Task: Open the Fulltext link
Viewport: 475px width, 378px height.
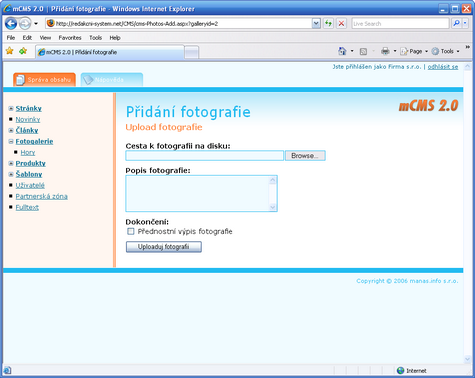Action: [27, 207]
